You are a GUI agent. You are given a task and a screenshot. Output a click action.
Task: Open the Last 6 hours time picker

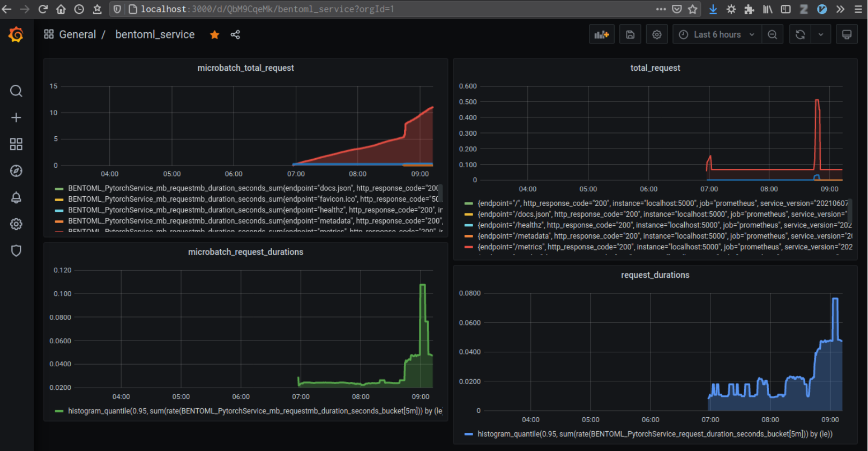click(717, 34)
